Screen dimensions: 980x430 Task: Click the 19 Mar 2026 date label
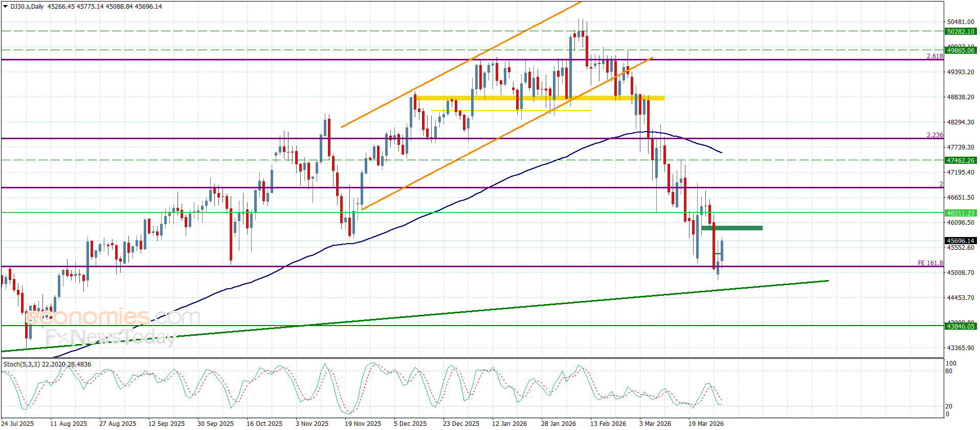(706, 423)
